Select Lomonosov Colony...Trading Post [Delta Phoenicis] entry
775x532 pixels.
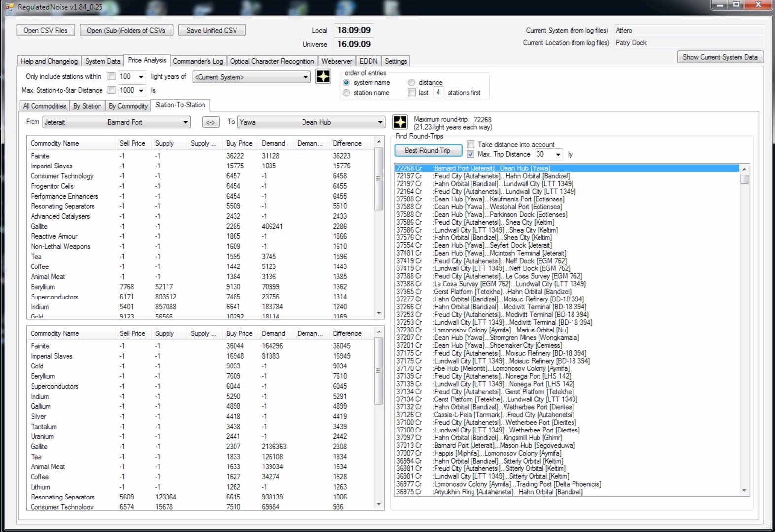click(567, 484)
